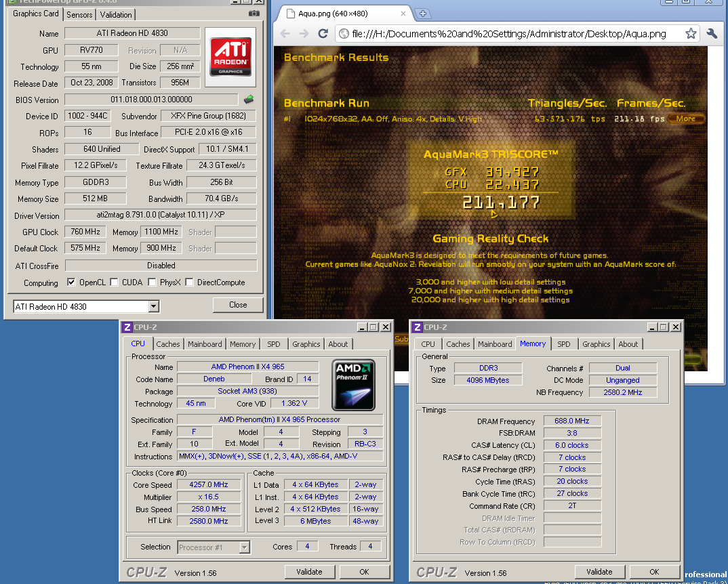
Task: Click the More button on benchmark run
Action: (686, 119)
